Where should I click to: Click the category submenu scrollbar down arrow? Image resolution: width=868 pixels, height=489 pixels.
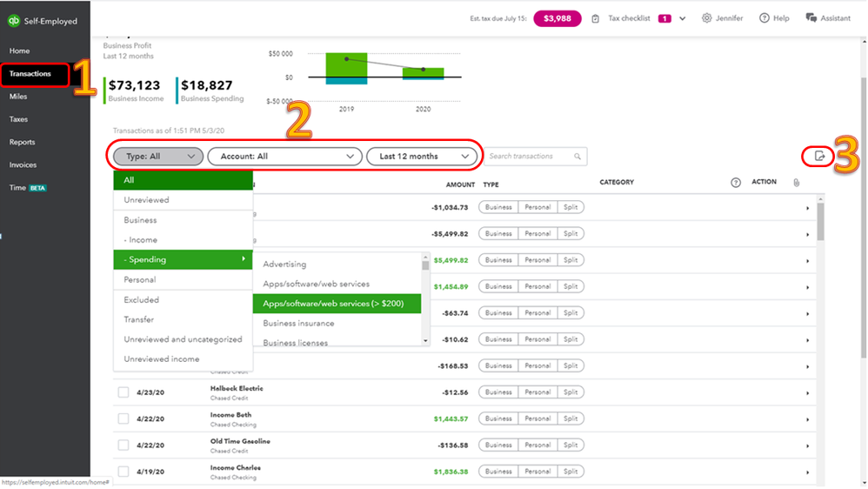point(425,341)
